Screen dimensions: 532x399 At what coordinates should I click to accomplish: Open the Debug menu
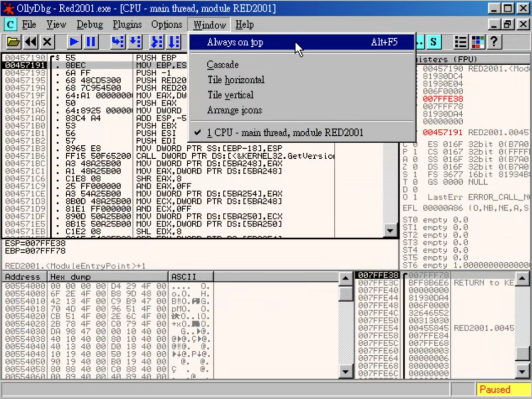(90, 25)
